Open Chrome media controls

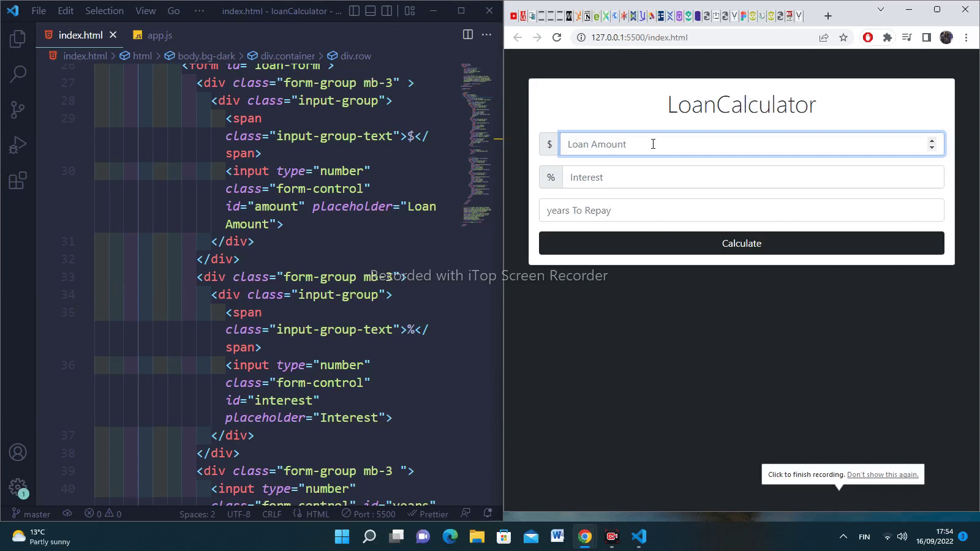(907, 37)
